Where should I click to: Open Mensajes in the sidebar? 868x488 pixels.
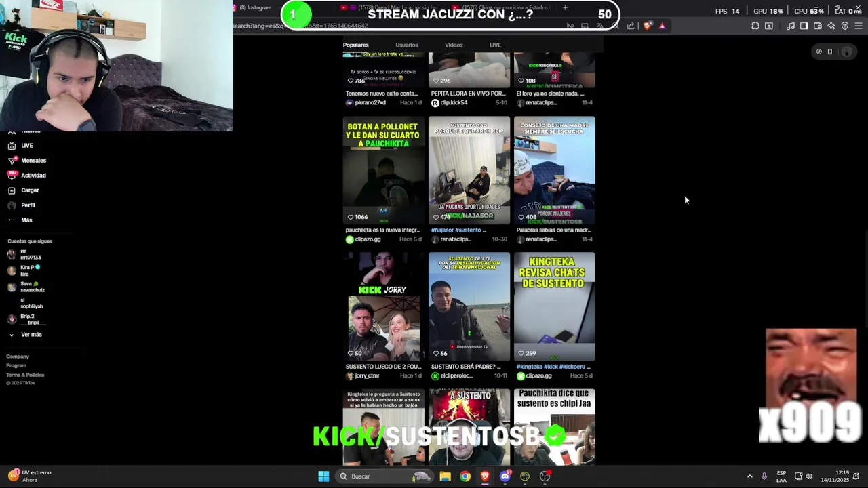point(27,161)
